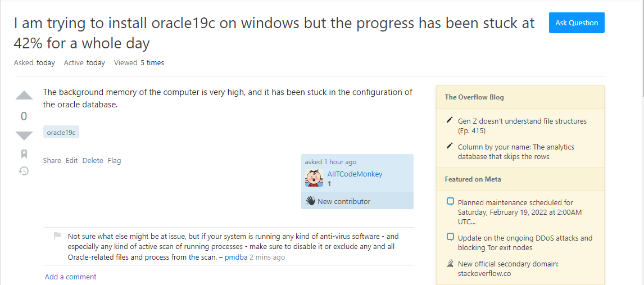
Task: Share this question
Action: coord(52,160)
